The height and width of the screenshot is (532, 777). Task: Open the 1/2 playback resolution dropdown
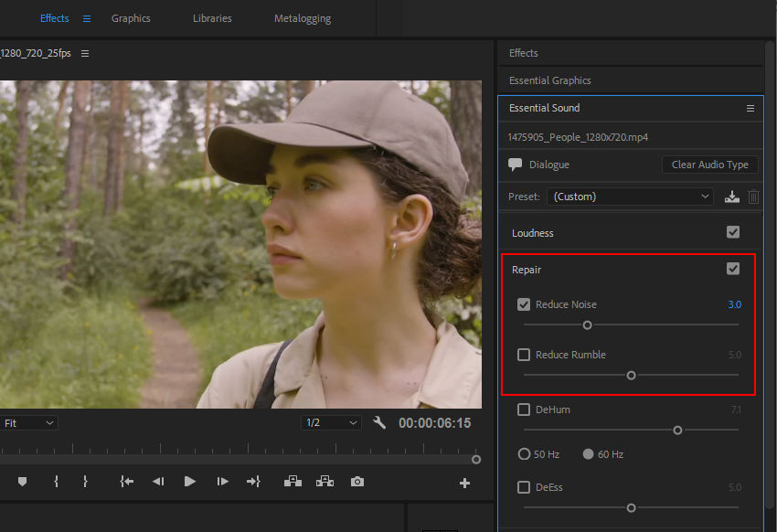(331, 423)
